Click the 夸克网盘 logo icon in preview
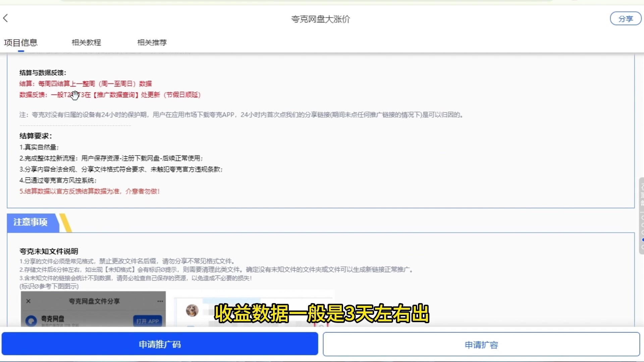The image size is (644, 362). [x=31, y=320]
